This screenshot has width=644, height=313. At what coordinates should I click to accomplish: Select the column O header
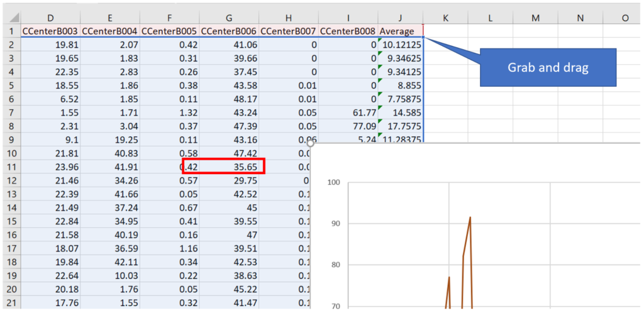[x=625, y=18]
